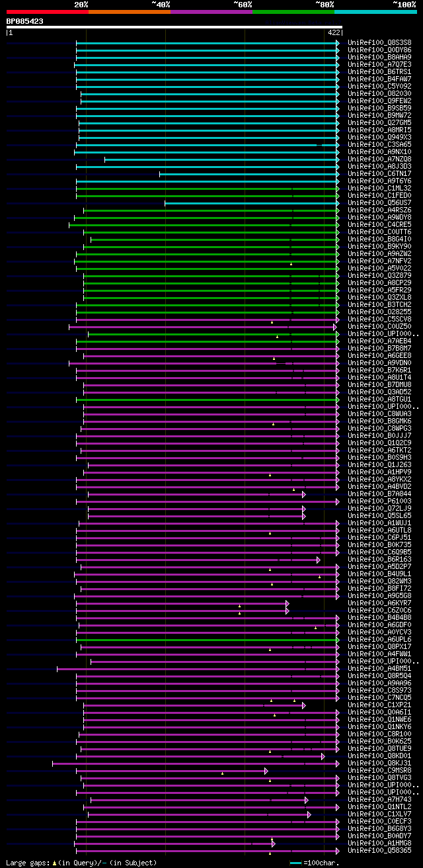Image resolution: width=423 pixels, height=868 pixels.
Task: Select the UniRef100_C6PJ51 label
Action: click(379, 537)
